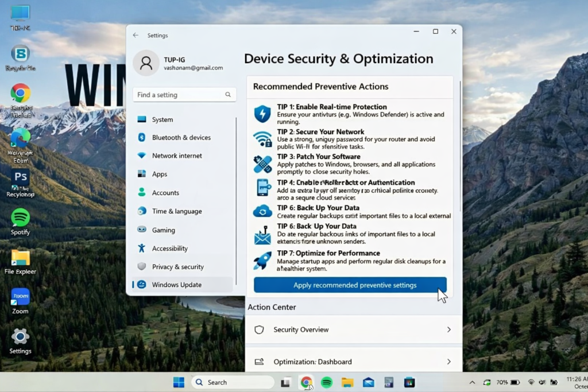588x392 pixels.
Task: Click the cloud sync icon for Back Up Your Data
Action: (x=262, y=211)
